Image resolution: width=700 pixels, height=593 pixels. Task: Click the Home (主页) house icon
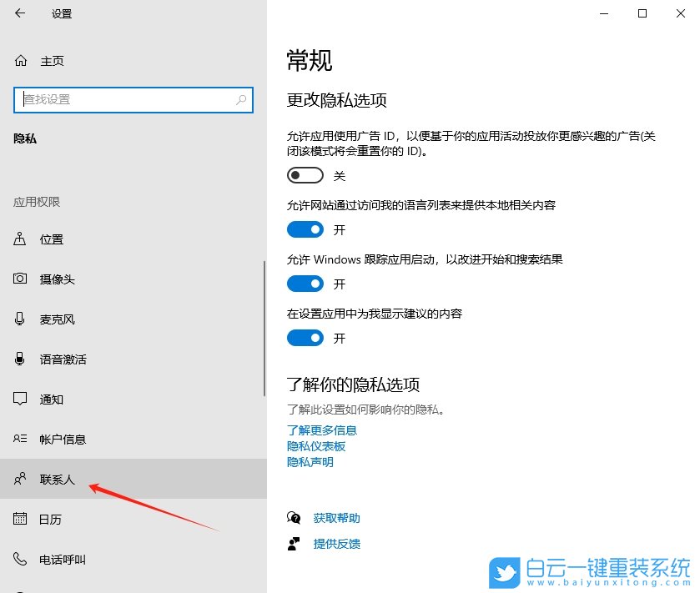tap(18, 61)
